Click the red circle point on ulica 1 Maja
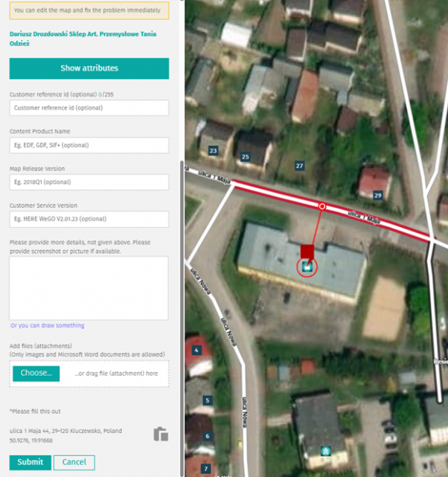Viewport: 448px width, 477px height. tap(322, 206)
